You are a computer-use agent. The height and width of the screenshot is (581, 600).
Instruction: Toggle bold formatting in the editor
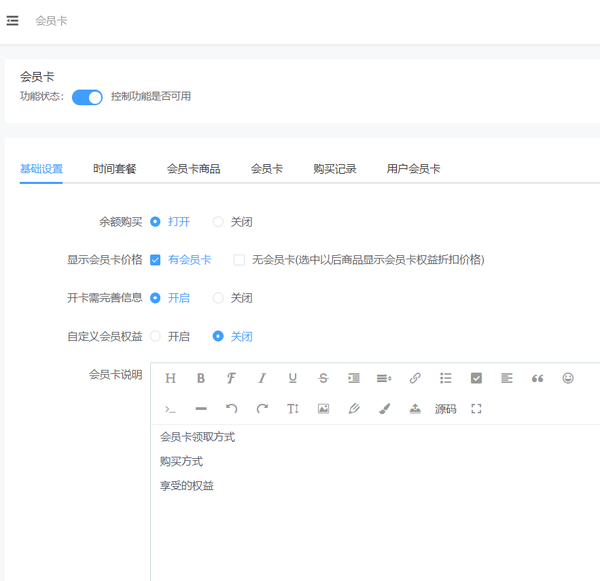pyautogui.click(x=201, y=378)
